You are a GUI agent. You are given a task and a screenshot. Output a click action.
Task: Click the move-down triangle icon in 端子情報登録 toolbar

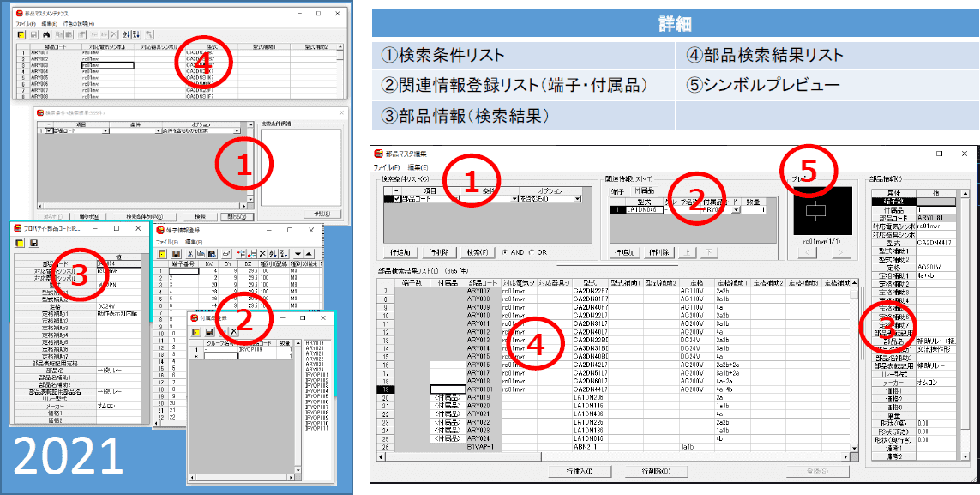(x=298, y=254)
